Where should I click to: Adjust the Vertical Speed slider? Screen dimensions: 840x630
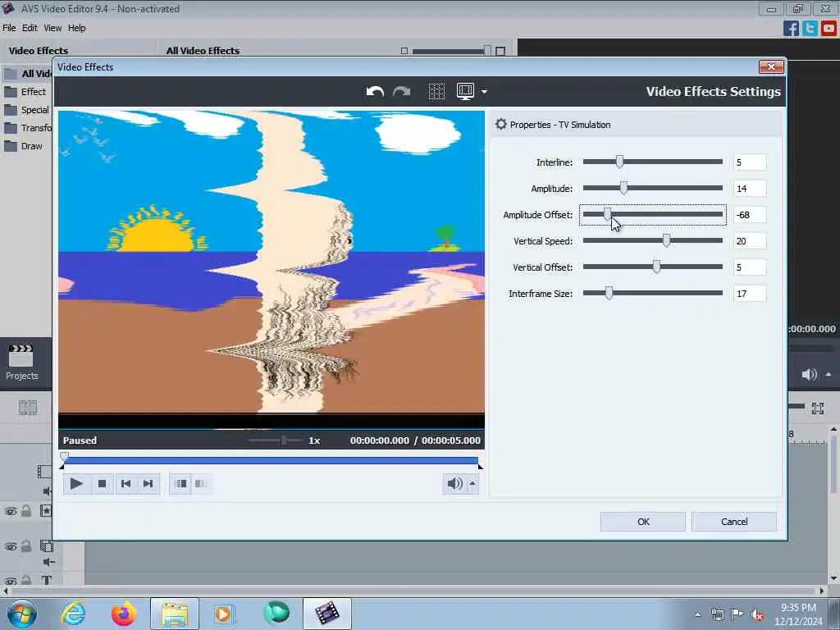coord(666,240)
